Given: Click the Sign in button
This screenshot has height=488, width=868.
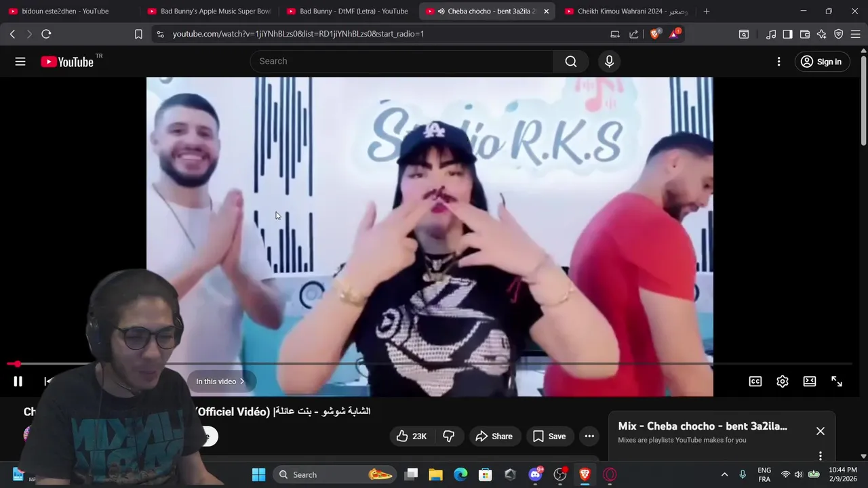Looking at the screenshot, I should pos(821,62).
